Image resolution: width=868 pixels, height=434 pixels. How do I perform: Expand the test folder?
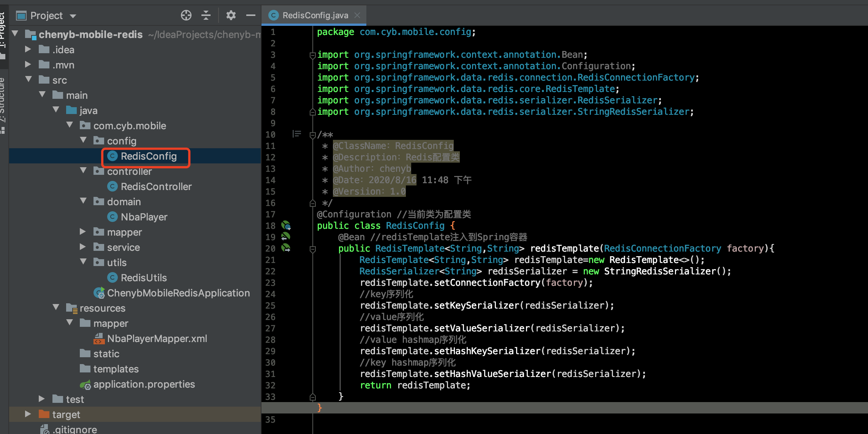[41, 399]
